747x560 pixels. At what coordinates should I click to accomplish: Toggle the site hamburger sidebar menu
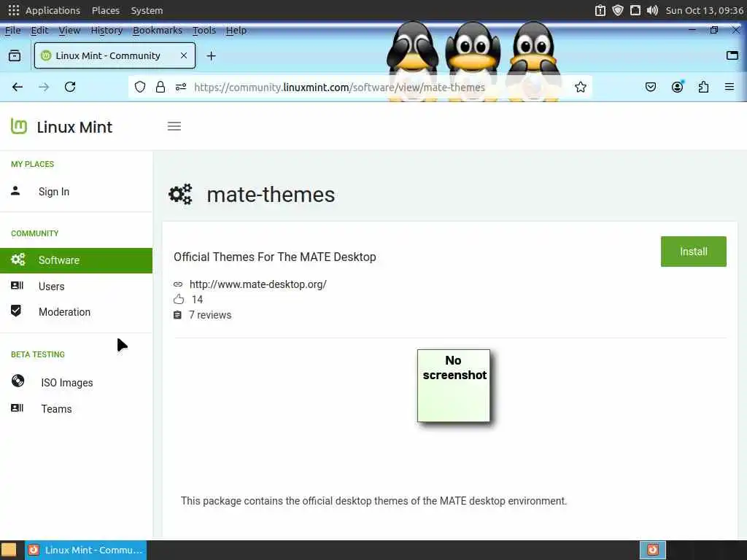[174, 126]
